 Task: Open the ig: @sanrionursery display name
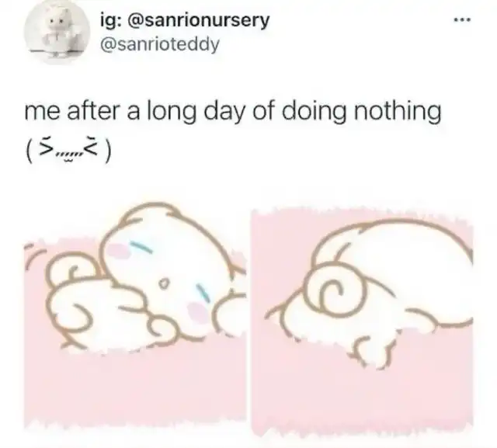click(x=185, y=21)
